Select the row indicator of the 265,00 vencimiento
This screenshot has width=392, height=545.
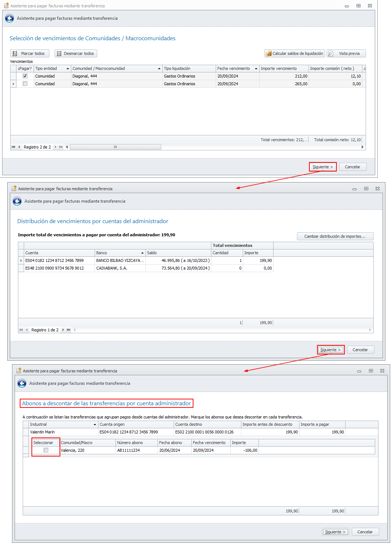[x=14, y=84]
